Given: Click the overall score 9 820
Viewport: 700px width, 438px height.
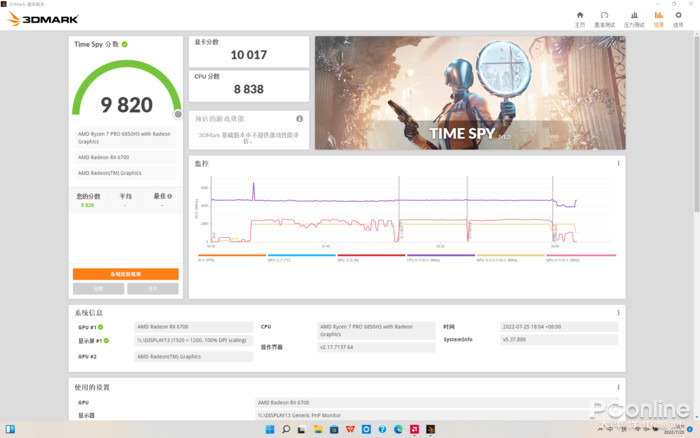Looking at the screenshot, I should click(x=127, y=105).
